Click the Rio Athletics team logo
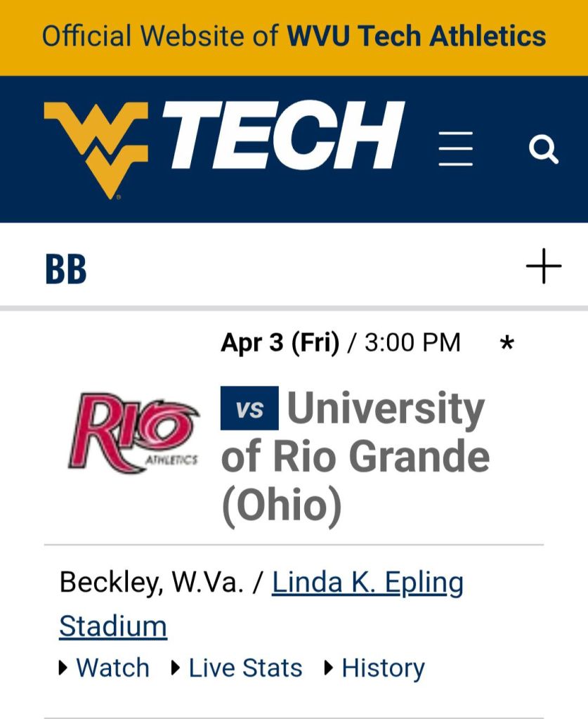588x719 pixels. click(133, 432)
